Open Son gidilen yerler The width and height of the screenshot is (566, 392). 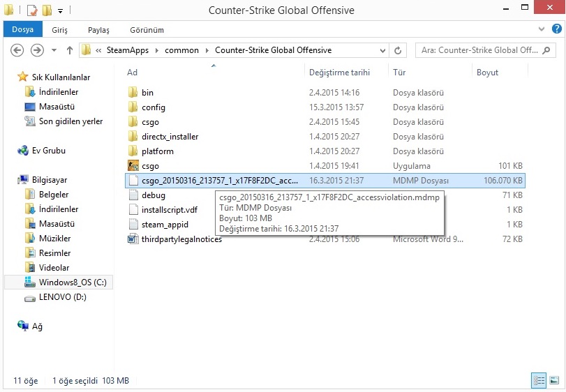(x=70, y=121)
